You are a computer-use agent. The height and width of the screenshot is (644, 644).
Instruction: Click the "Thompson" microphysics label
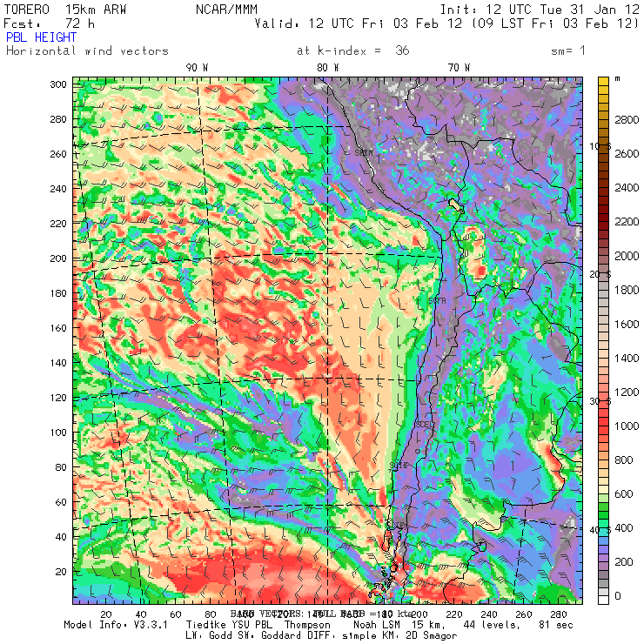point(307,625)
